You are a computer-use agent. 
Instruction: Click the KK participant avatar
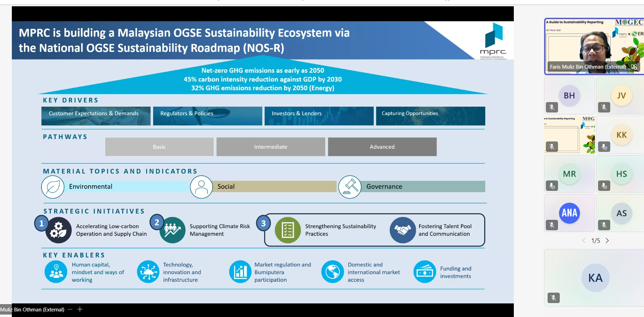tap(621, 135)
